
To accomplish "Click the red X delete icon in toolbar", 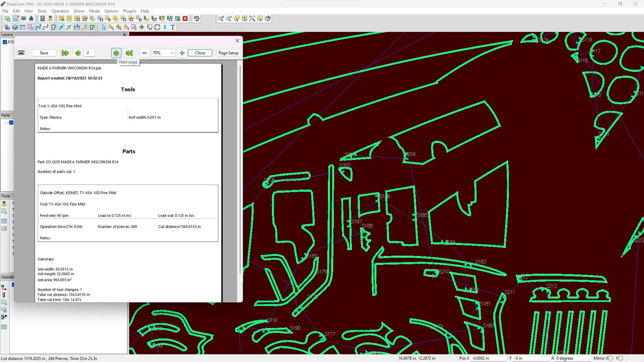I will (x=185, y=19).
